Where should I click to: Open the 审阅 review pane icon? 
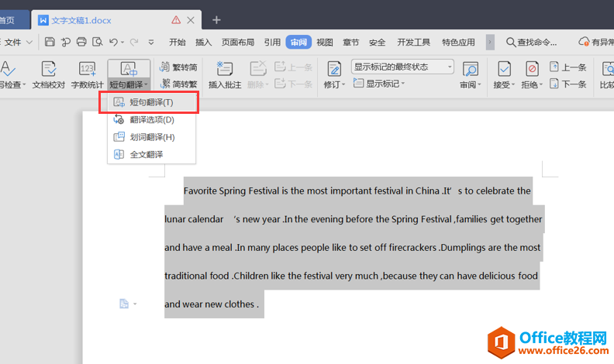click(x=470, y=70)
